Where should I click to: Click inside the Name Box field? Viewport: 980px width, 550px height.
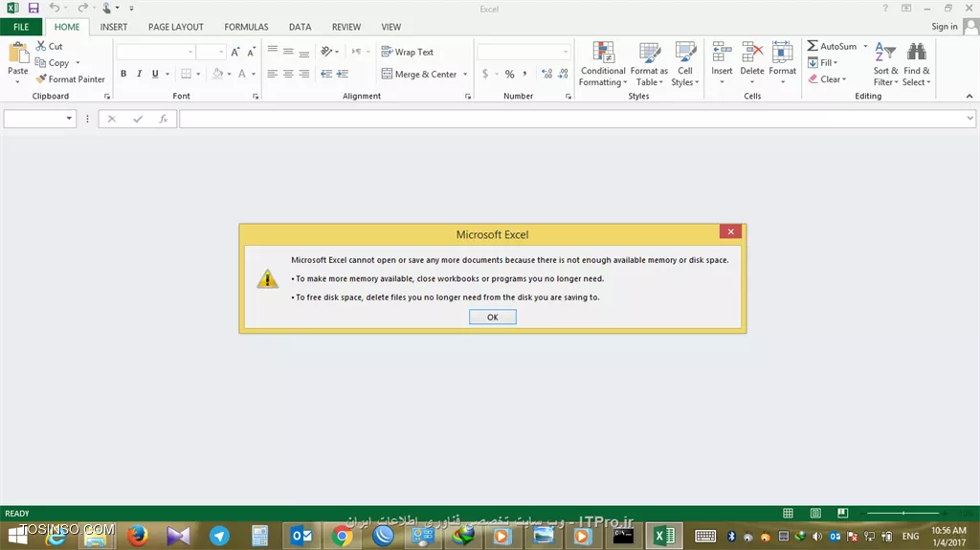point(33,118)
